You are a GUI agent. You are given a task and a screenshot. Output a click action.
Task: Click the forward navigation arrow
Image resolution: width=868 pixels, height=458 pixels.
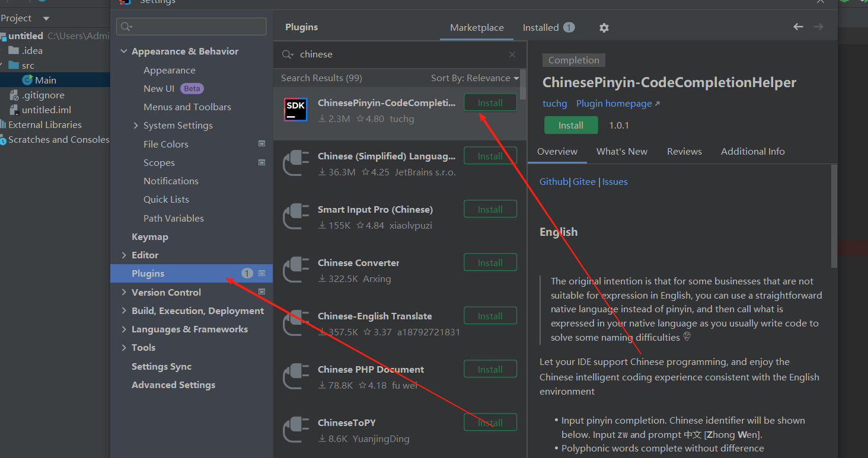click(818, 27)
